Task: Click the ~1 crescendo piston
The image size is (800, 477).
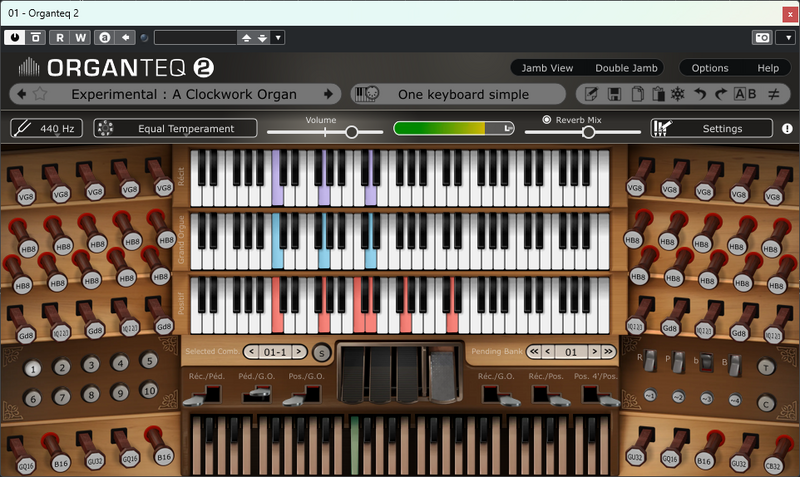Action: click(x=649, y=395)
